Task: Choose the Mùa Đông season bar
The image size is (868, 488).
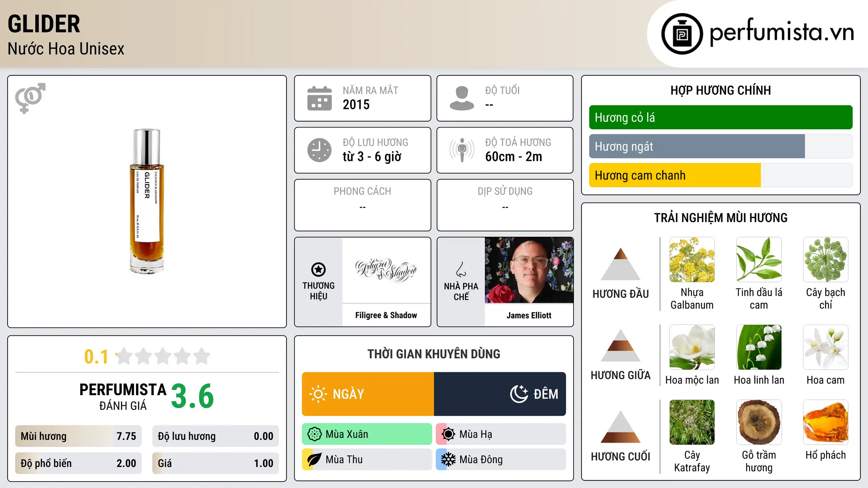Action: (x=501, y=460)
